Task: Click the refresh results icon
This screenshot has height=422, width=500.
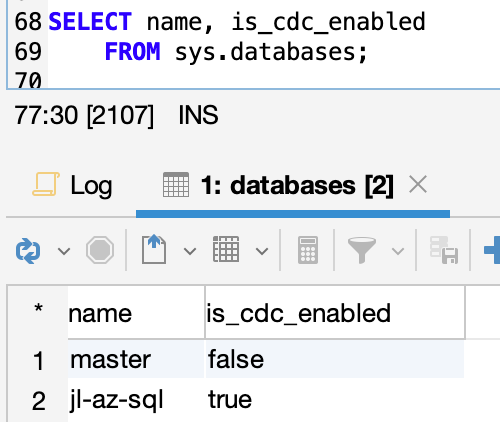Action: pos(28,250)
